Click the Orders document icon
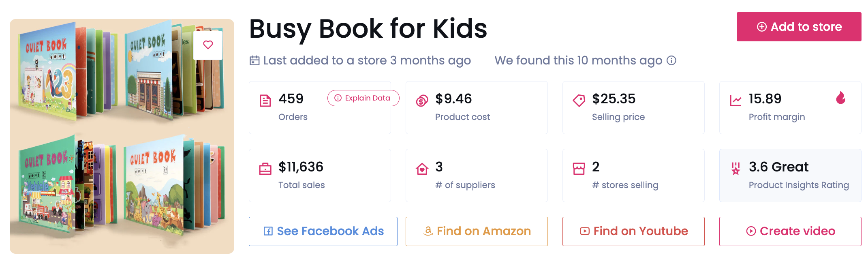The image size is (868, 257). (x=265, y=101)
